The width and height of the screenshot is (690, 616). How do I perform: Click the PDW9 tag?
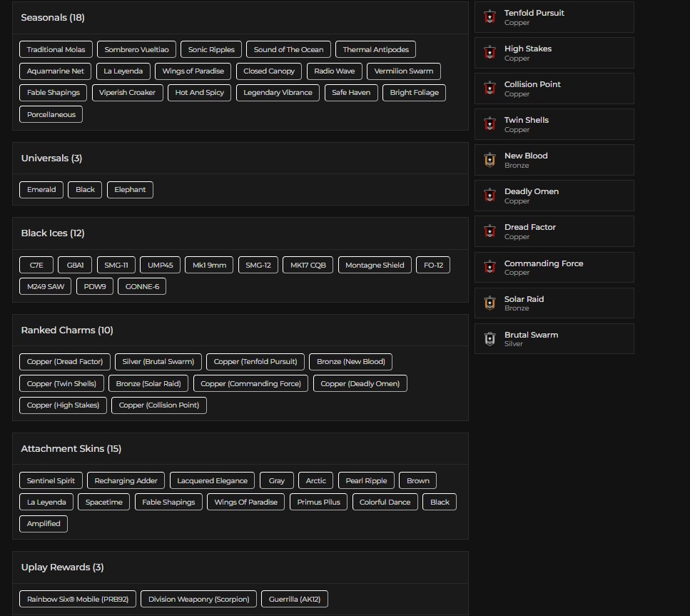click(95, 287)
